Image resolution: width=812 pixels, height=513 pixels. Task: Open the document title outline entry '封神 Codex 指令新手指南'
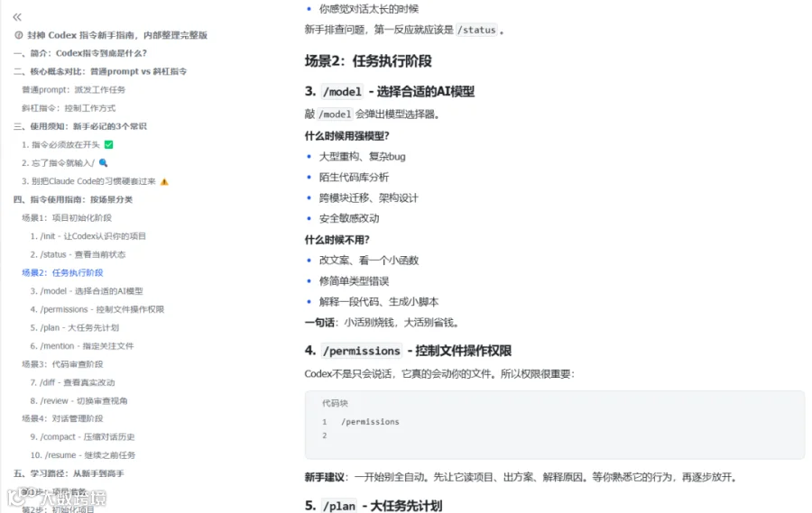117,35
